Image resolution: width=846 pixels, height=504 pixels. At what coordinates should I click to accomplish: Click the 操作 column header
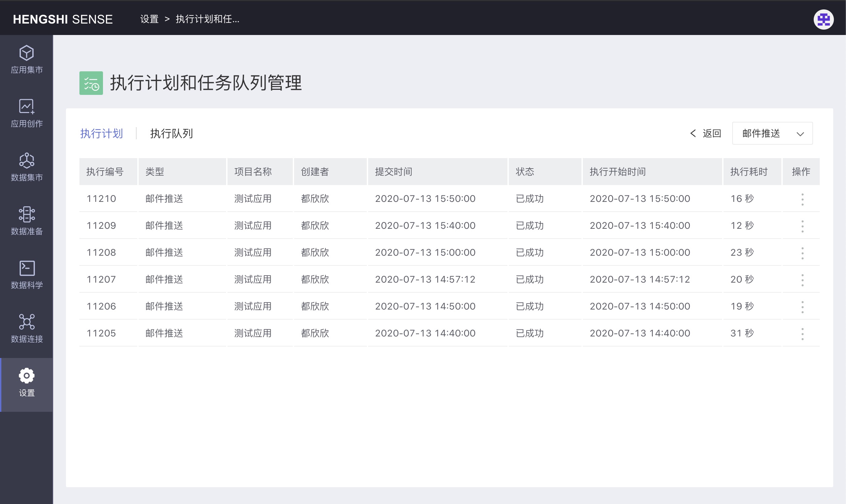click(801, 172)
